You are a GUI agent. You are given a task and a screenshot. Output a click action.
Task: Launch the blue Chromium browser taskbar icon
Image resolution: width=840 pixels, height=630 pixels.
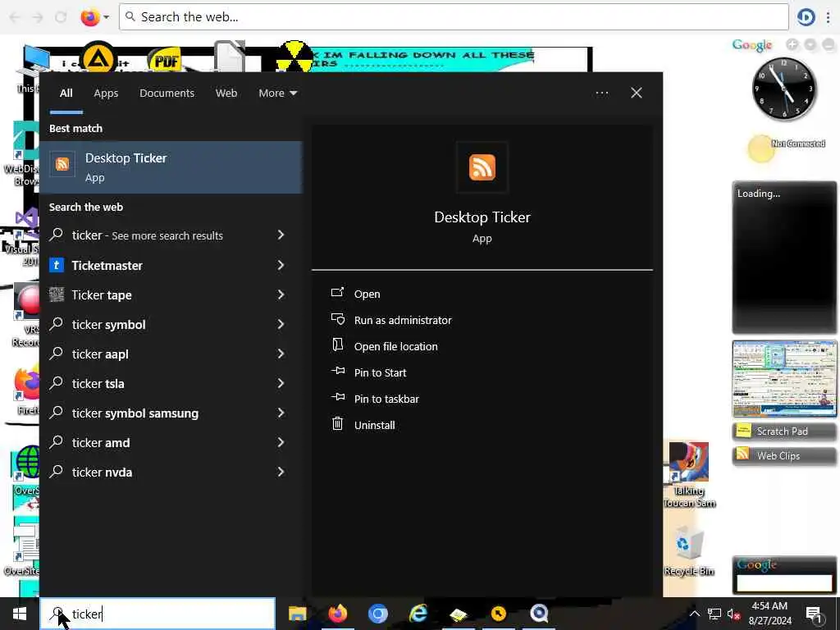(x=377, y=614)
